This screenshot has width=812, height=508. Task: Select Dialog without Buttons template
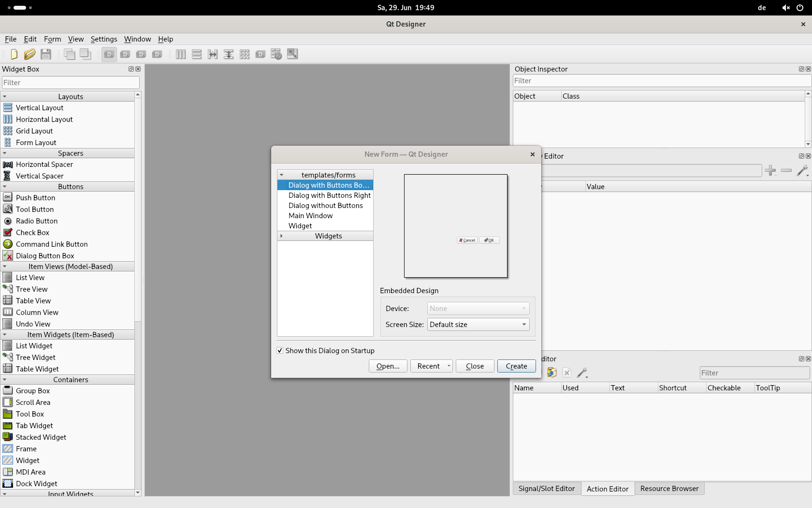[x=325, y=206]
